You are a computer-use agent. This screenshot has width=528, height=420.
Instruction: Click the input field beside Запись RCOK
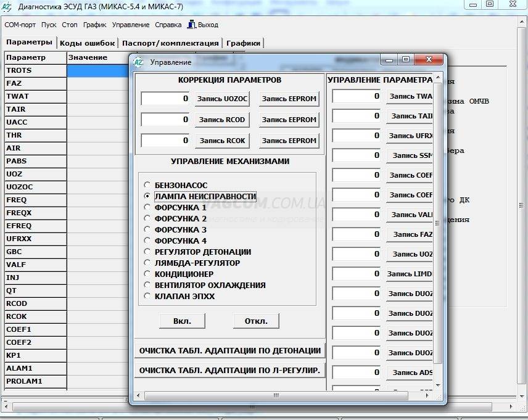coord(165,141)
